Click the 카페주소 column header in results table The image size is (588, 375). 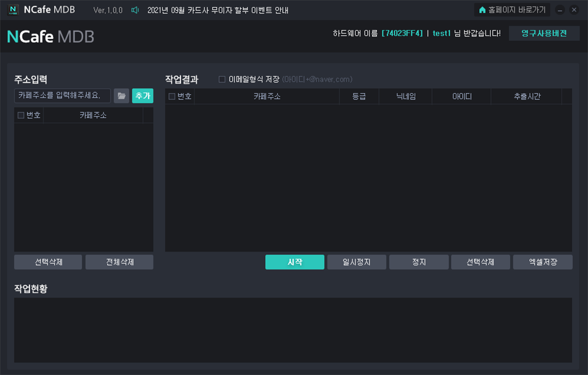(x=266, y=97)
